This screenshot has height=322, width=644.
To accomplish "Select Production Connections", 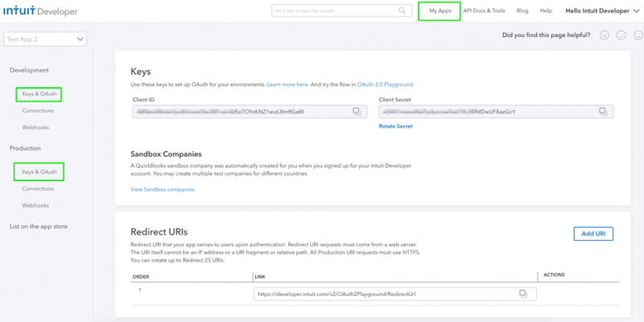I will (38, 188).
